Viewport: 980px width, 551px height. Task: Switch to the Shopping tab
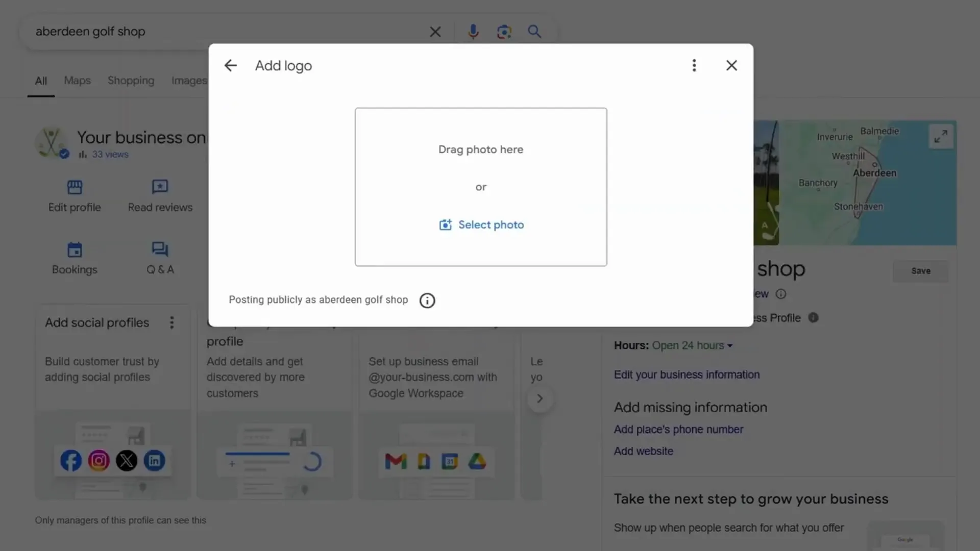click(131, 81)
